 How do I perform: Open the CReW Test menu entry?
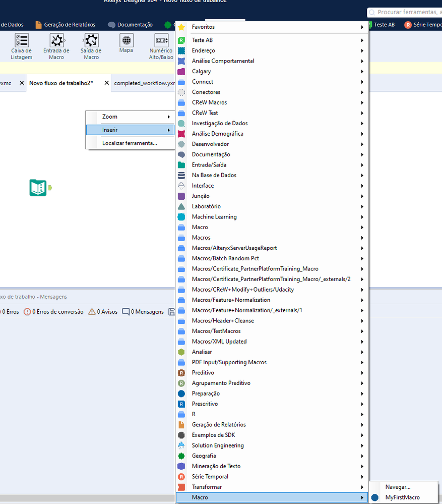coord(272,113)
